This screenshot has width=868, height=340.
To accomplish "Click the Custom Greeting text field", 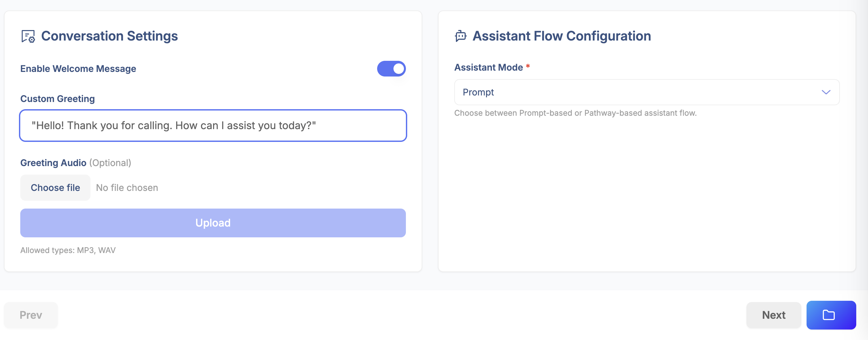I will tap(213, 126).
